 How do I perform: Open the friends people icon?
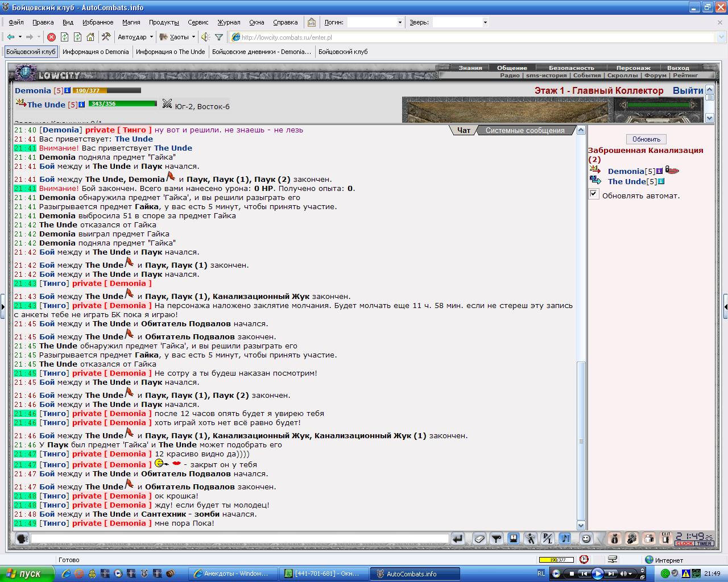pos(648,538)
